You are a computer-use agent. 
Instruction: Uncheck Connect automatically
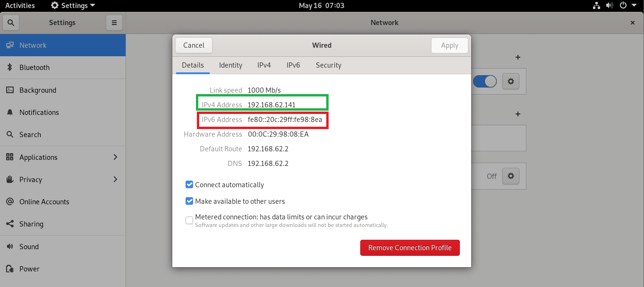[189, 184]
